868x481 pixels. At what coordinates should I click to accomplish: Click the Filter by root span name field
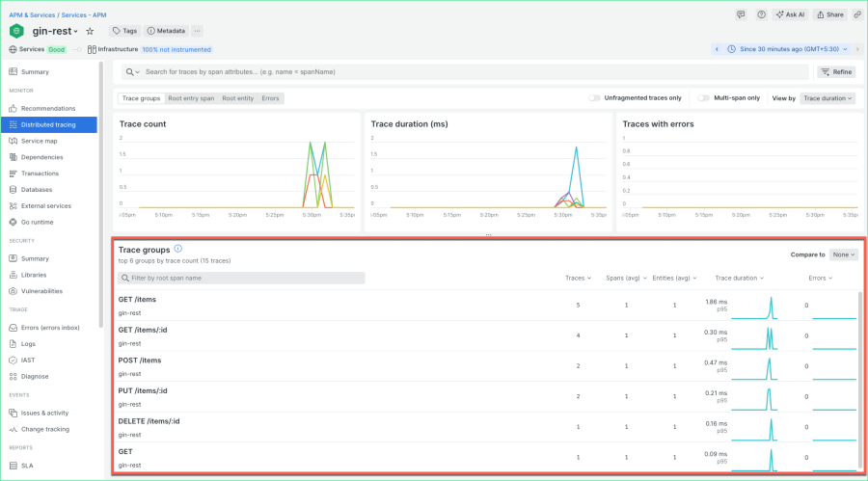241,278
